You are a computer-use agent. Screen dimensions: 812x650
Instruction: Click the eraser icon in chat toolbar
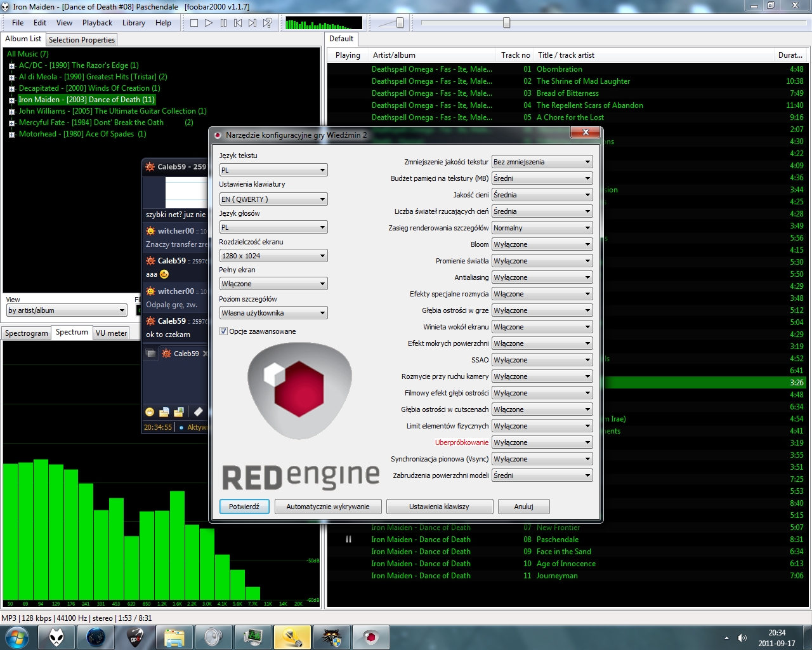click(198, 412)
